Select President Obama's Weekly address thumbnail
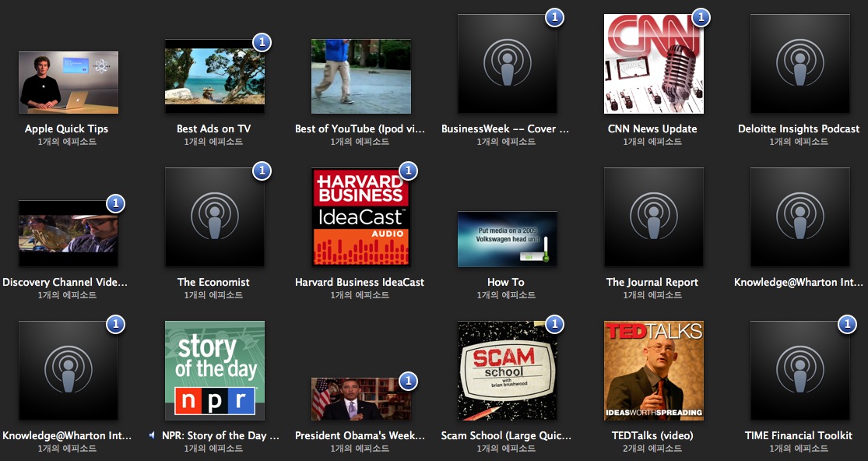The image size is (868, 461). coord(360,399)
